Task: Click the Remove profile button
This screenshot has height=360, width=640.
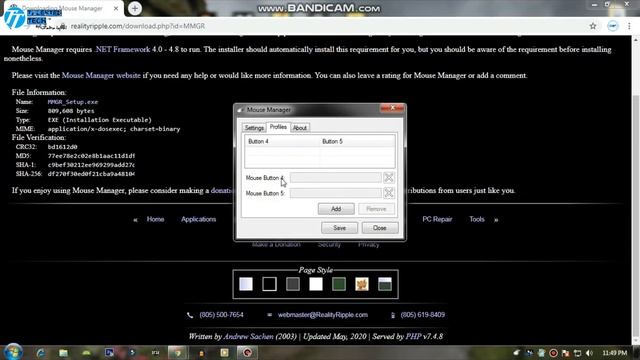Action: tap(376, 209)
